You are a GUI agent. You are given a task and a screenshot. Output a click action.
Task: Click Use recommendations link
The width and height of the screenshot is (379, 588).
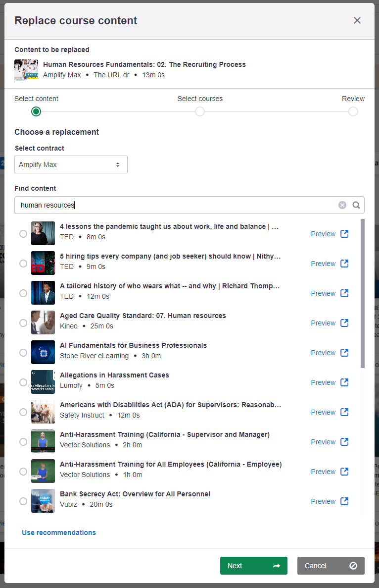(x=59, y=533)
